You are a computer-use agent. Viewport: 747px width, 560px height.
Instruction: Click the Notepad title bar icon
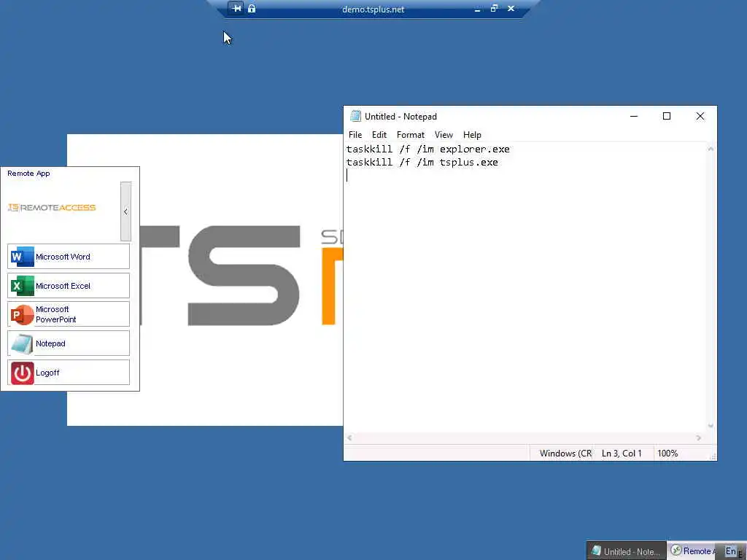coord(355,116)
